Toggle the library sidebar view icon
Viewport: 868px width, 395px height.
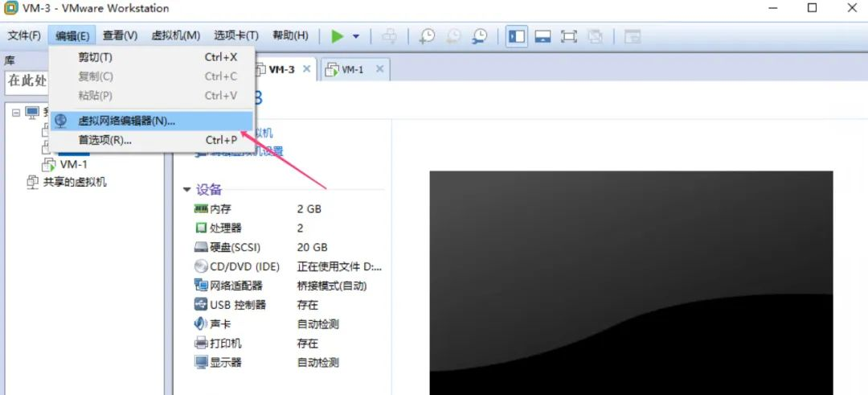point(517,36)
